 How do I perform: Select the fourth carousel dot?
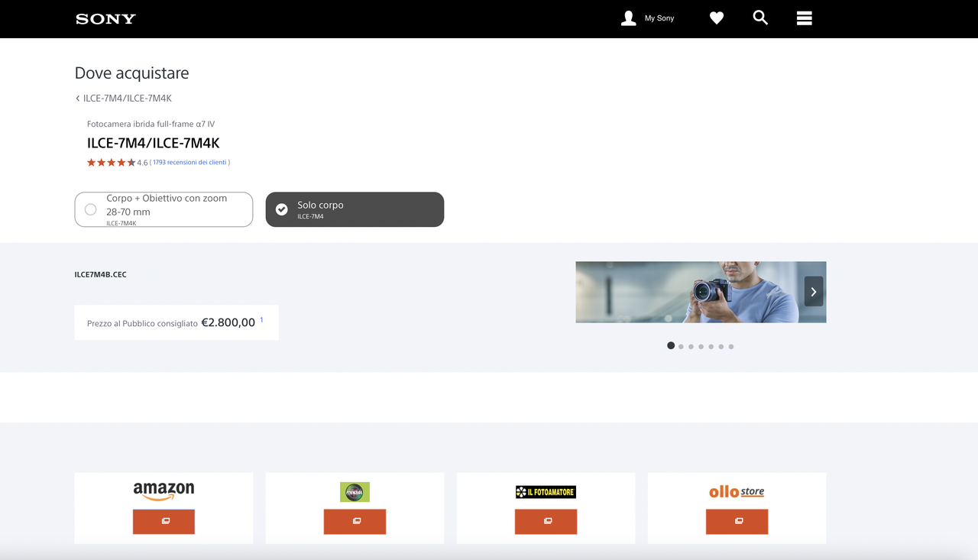(701, 347)
